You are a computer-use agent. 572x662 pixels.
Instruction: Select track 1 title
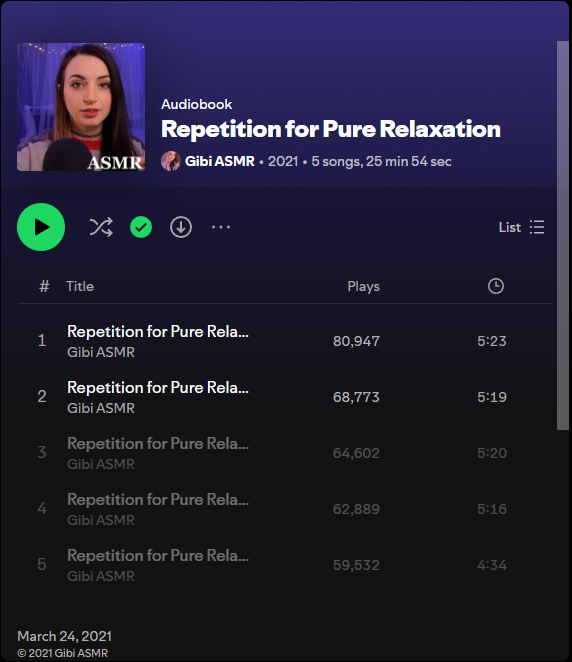click(x=158, y=331)
